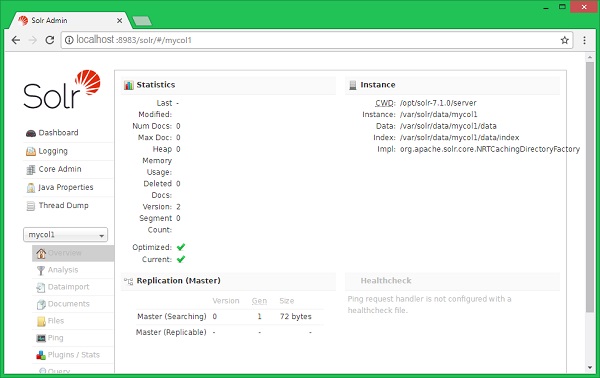Reload the page
Screen dimensions: 600x378
point(50,40)
